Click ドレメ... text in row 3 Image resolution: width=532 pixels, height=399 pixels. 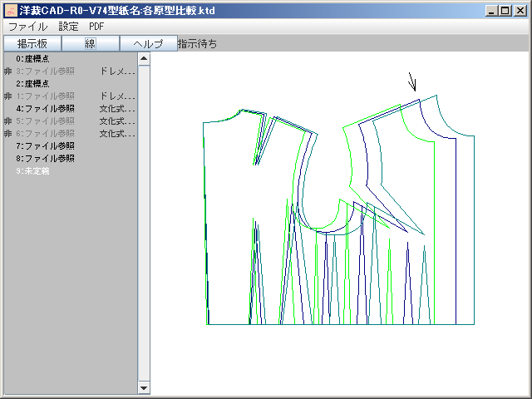[117, 71]
